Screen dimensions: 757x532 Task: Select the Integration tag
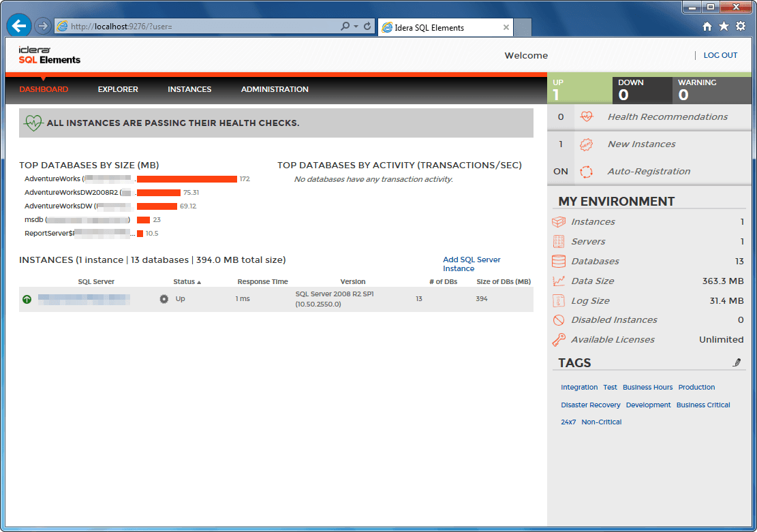[x=579, y=387]
